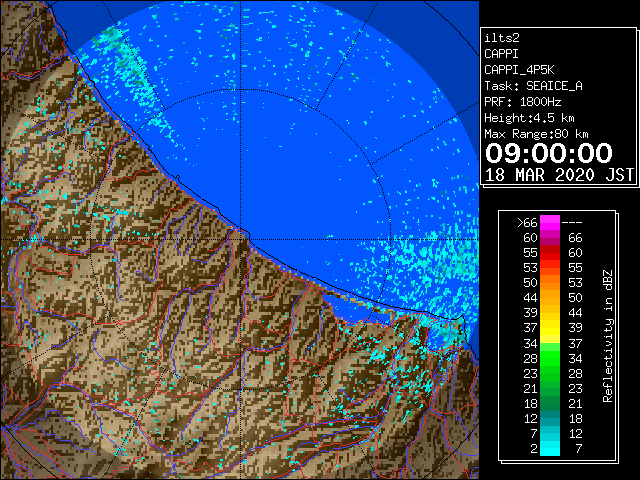Pick the cyan 2–7 dBZ legend band
Viewport: 640px width, 480px height.
click(x=550, y=448)
